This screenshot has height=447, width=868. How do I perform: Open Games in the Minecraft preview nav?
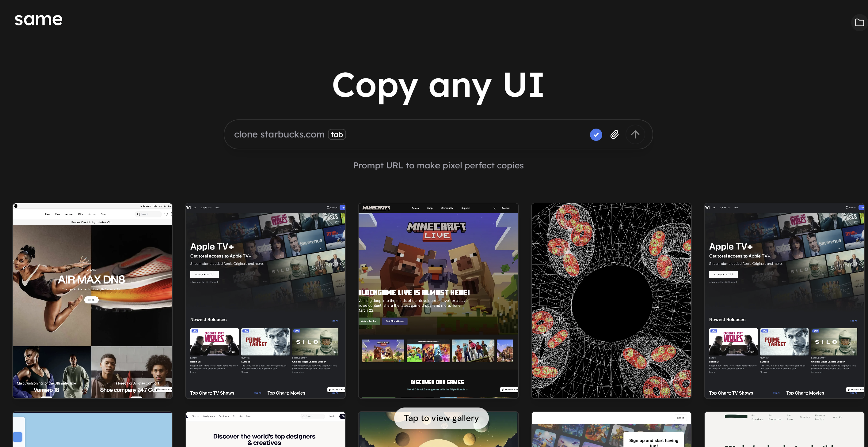(x=415, y=208)
